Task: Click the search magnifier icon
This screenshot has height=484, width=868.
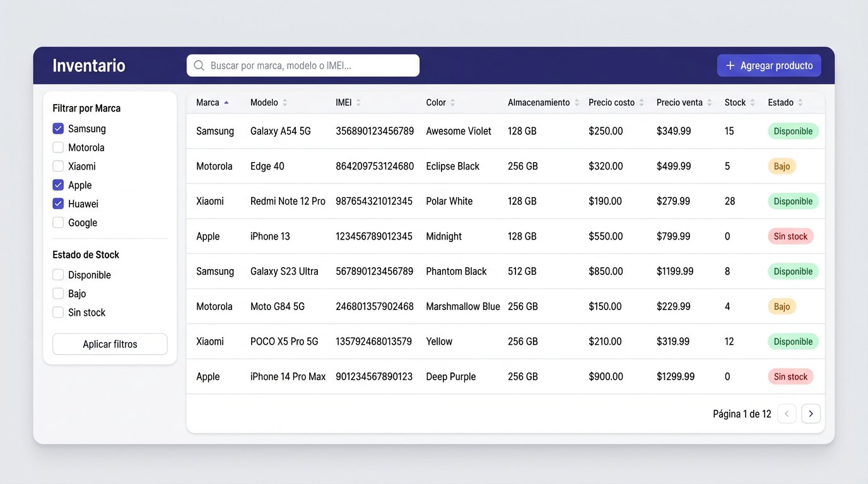Action: (199, 66)
